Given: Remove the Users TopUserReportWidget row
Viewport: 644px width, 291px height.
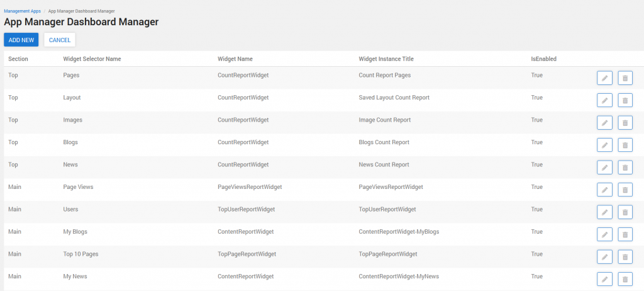Looking at the screenshot, I should coord(625,212).
